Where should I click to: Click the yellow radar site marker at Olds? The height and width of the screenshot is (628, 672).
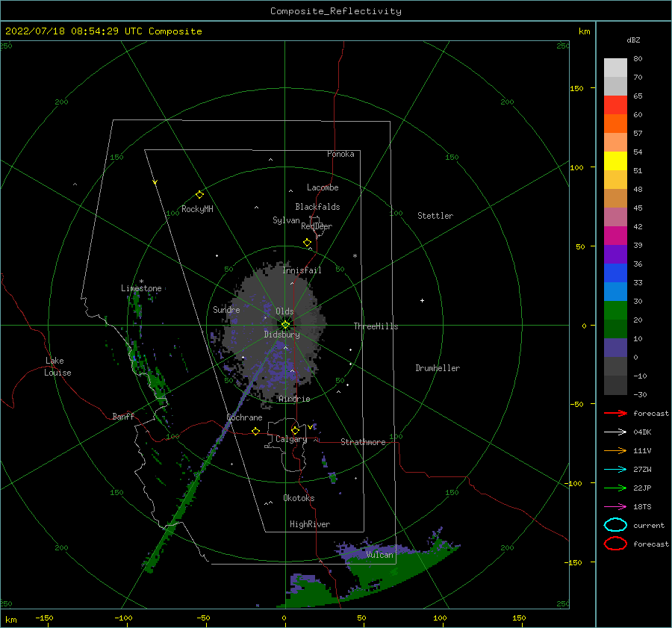(285, 325)
